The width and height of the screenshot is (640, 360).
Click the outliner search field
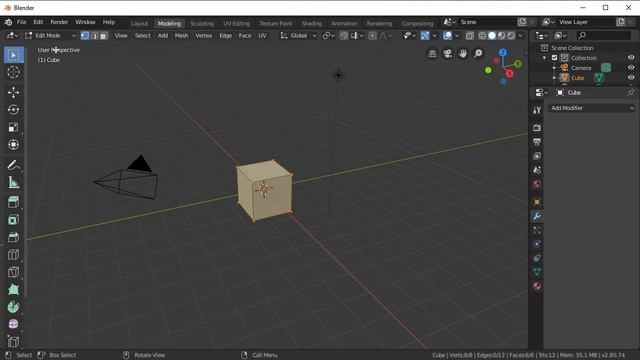(604, 36)
